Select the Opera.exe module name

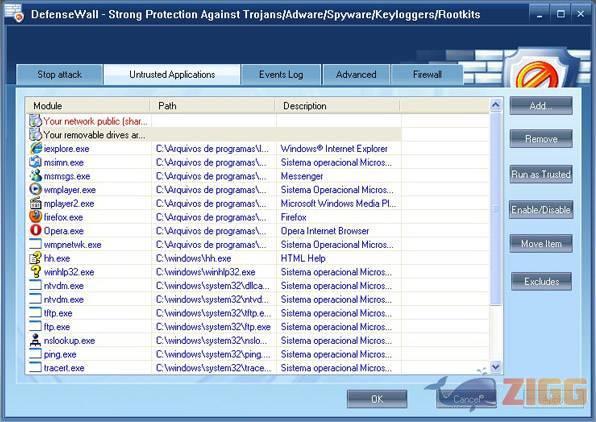(x=63, y=231)
